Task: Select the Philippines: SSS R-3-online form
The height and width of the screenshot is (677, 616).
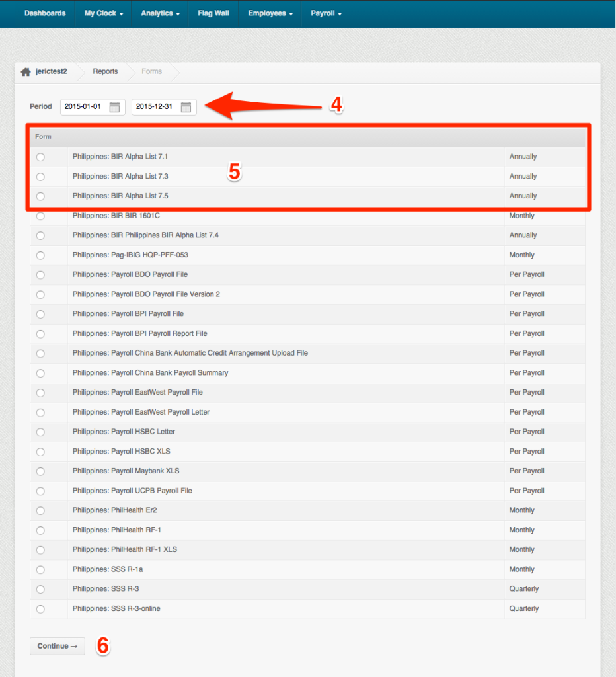Action: pyautogui.click(x=40, y=608)
